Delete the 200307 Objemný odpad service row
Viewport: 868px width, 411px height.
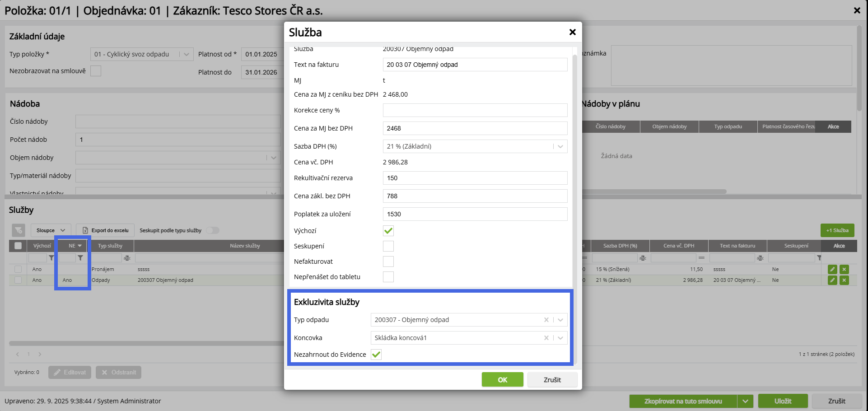pyautogui.click(x=844, y=280)
